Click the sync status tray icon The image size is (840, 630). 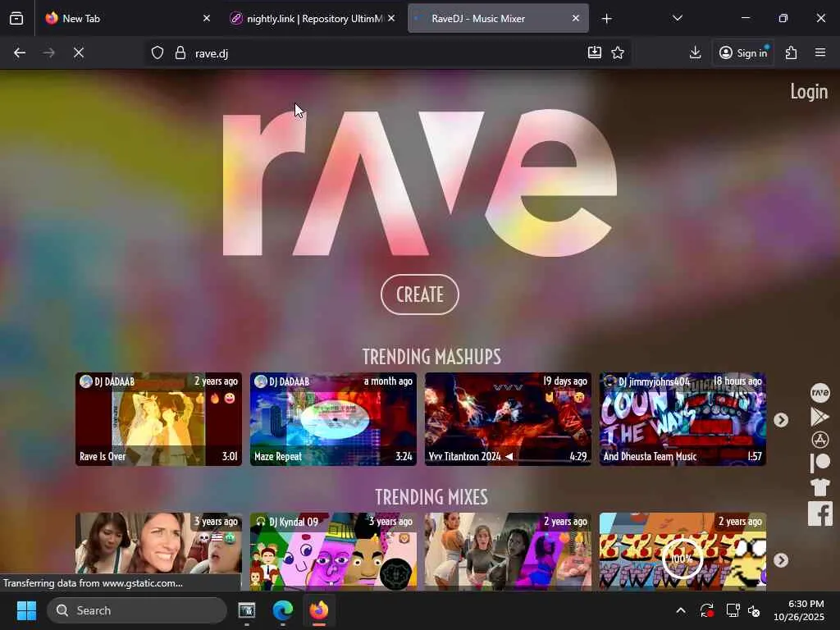click(x=706, y=610)
